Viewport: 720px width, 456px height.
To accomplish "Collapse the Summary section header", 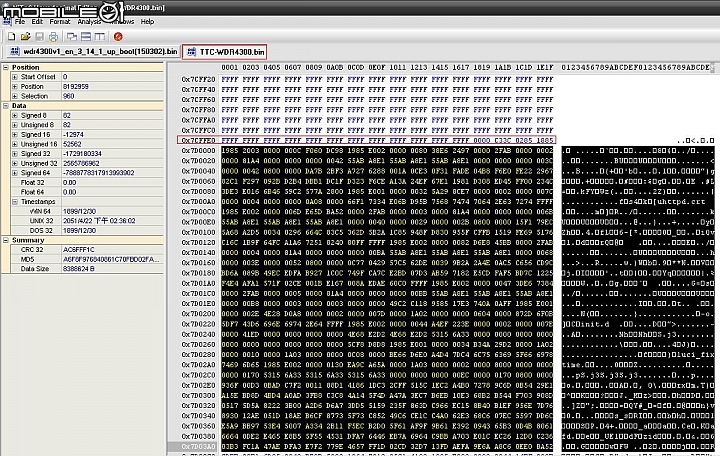I will click(x=6, y=240).
